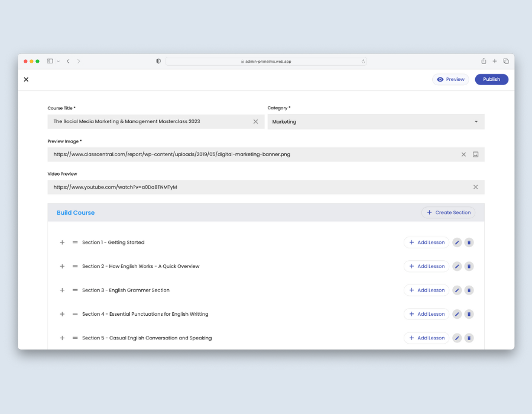Image resolution: width=532 pixels, height=414 pixels.
Task: Add Lesson to Section 3
Action: click(x=426, y=290)
